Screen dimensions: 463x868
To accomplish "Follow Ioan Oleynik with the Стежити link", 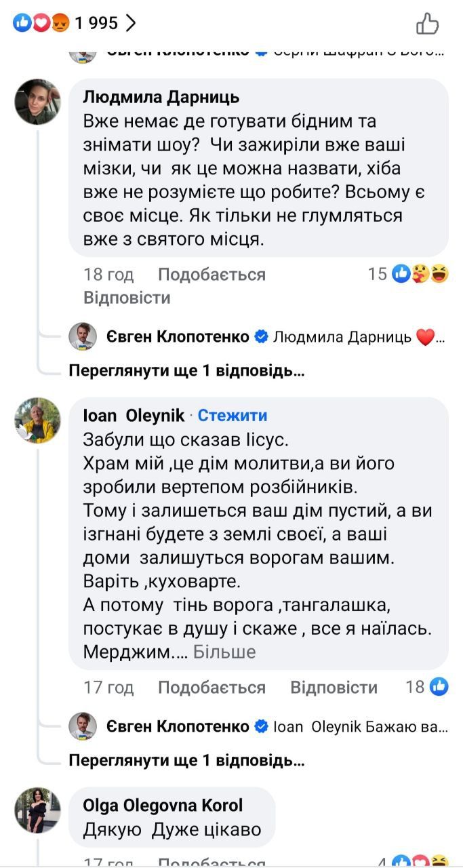I will tap(233, 416).
